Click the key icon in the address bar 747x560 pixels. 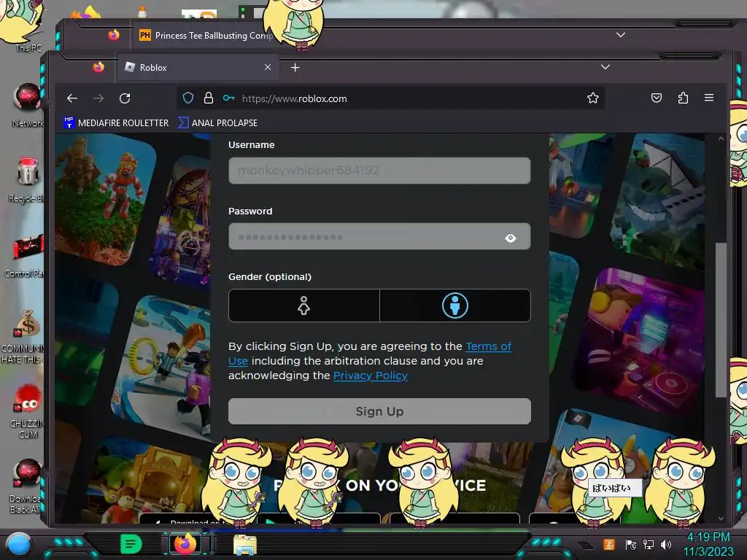228,98
